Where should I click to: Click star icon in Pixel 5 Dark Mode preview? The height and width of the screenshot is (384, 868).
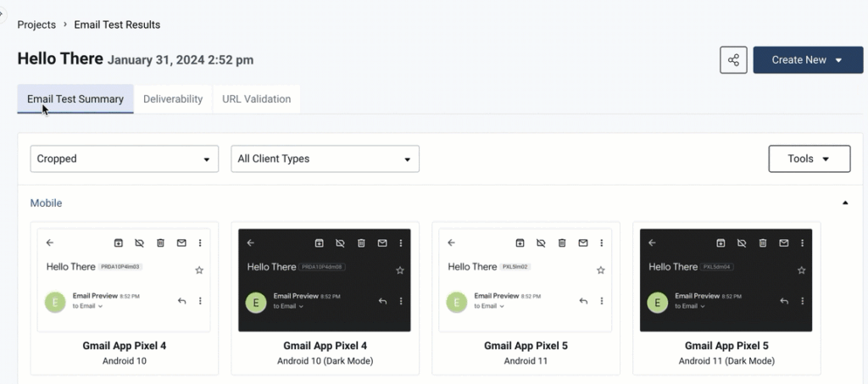pos(801,270)
